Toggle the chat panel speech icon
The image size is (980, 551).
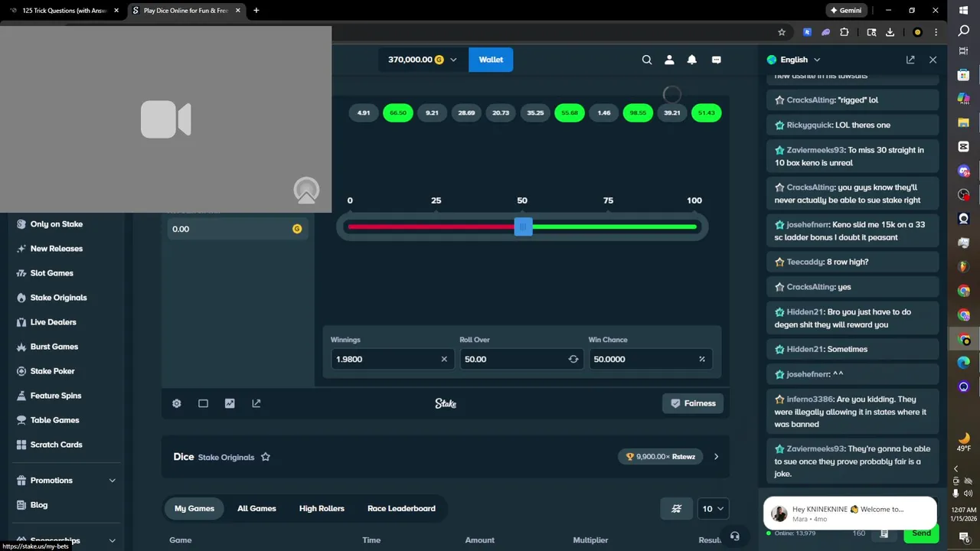coord(717,60)
